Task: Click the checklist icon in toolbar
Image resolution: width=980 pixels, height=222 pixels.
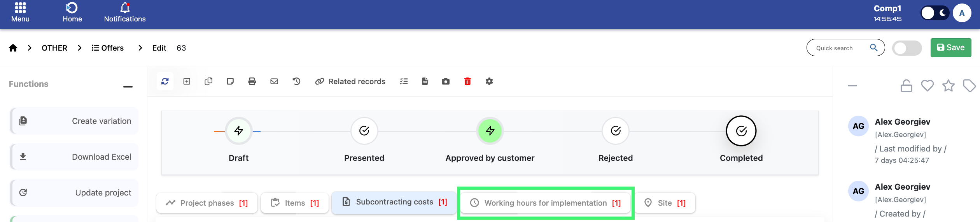Action: (x=404, y=81)
